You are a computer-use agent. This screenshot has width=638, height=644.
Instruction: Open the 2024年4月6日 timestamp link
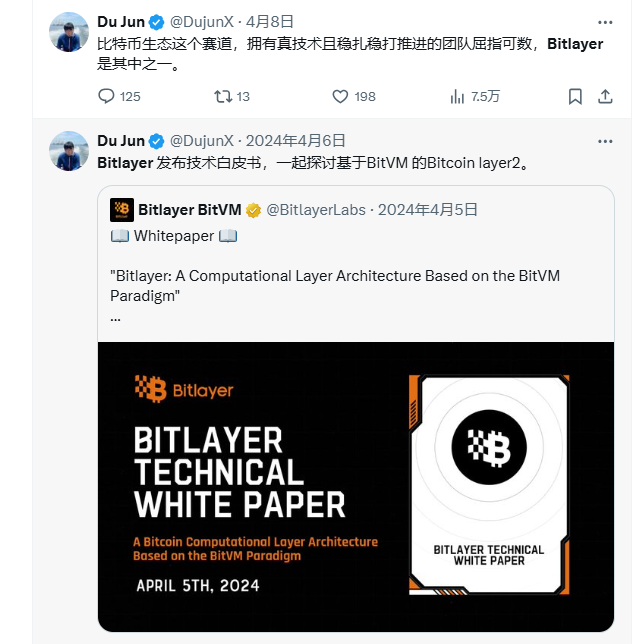[x=295, y=141]
